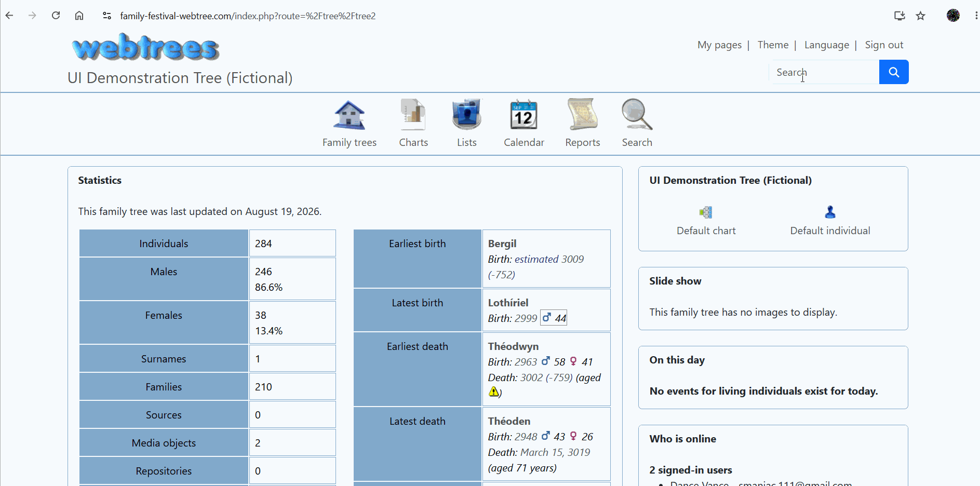Open the Family trees menu icon

point(349,115)
